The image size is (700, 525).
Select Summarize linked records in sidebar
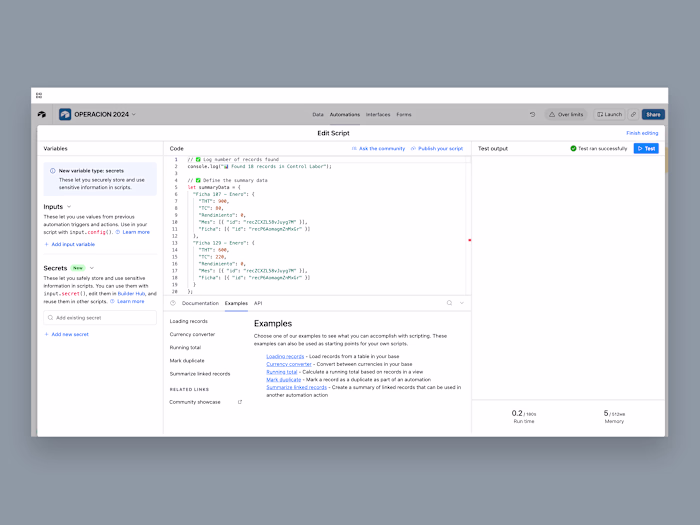click(200, 374)
